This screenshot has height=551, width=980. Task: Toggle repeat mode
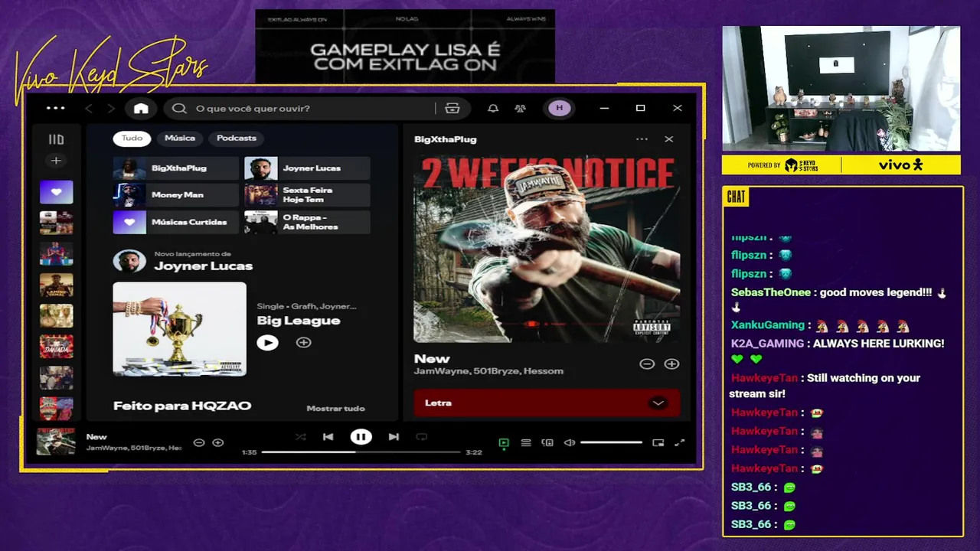pos(421,437)
